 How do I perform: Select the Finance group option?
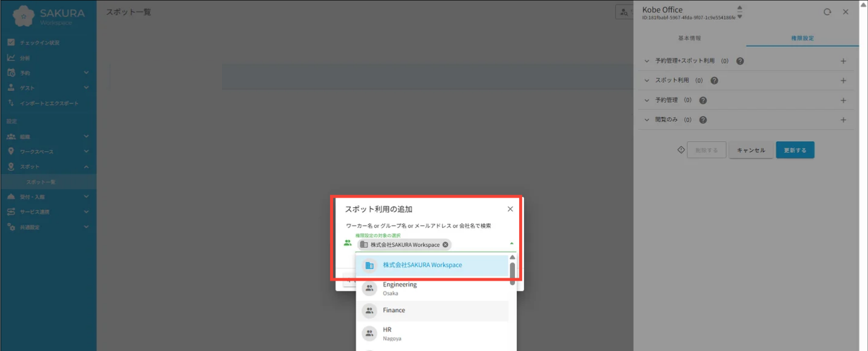coord(432,310)
